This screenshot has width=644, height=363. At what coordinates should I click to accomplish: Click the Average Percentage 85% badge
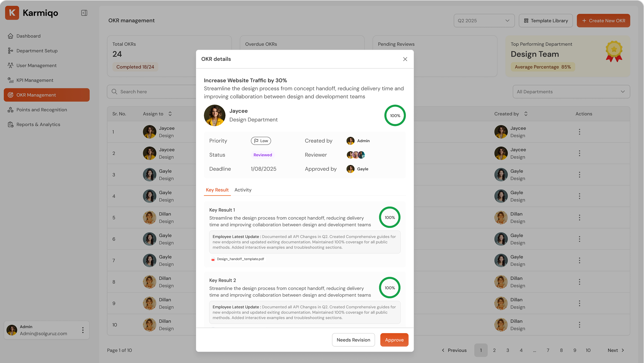[543, 67]
